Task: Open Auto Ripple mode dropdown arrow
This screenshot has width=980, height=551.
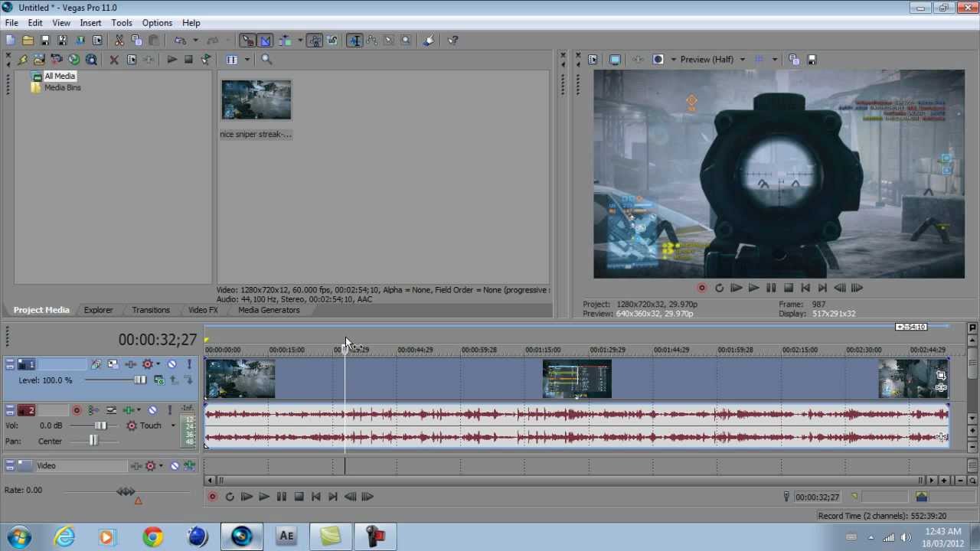Action: pos(300,41)
